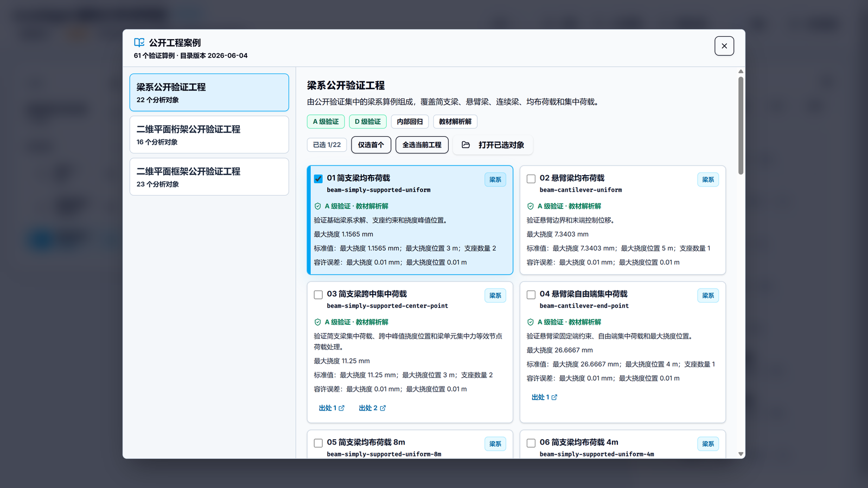Check 04 悬臂梁自由端集中荷载 checkbox
868x488 pixels.
[x=531, y=294]
